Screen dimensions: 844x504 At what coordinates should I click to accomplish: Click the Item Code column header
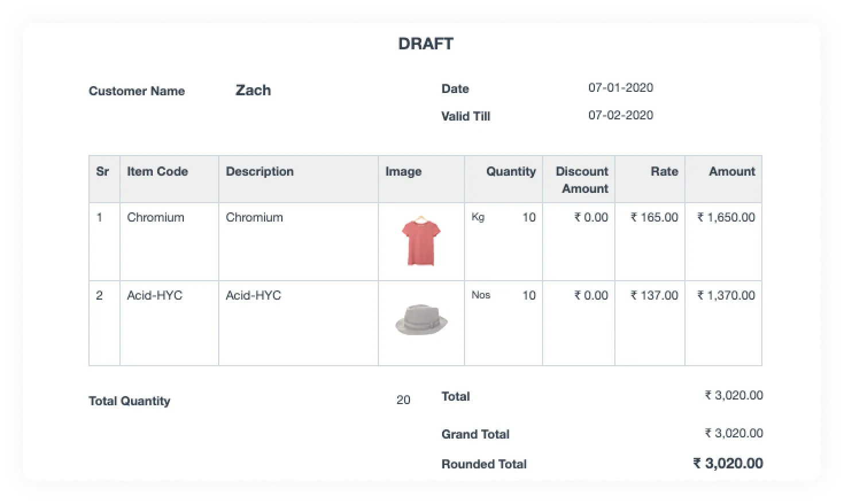pyautogui.click(x=157, y=172)
